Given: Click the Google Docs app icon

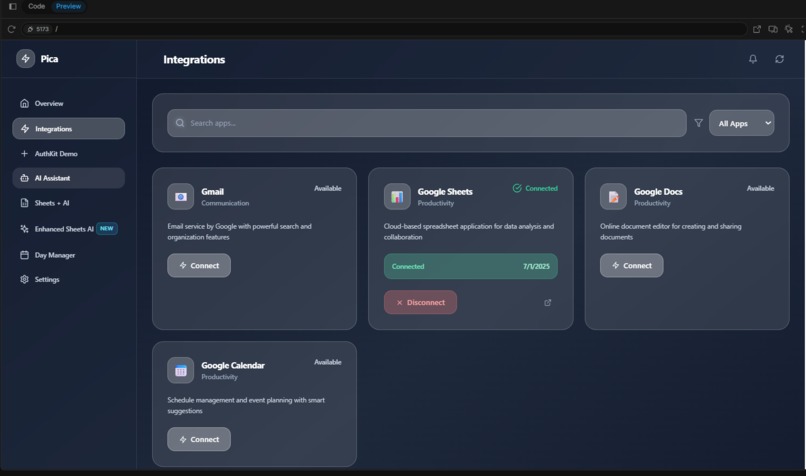Looking at the screenshot, I should 613,196.
